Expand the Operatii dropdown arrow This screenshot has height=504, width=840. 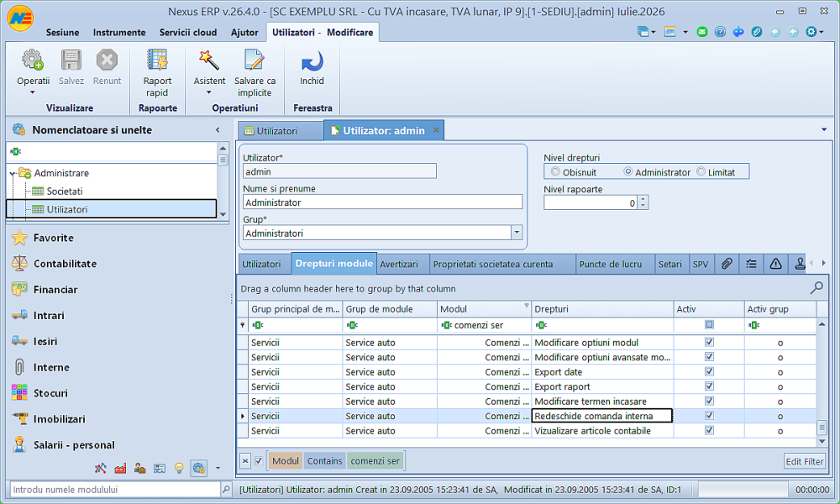point(33,92)
